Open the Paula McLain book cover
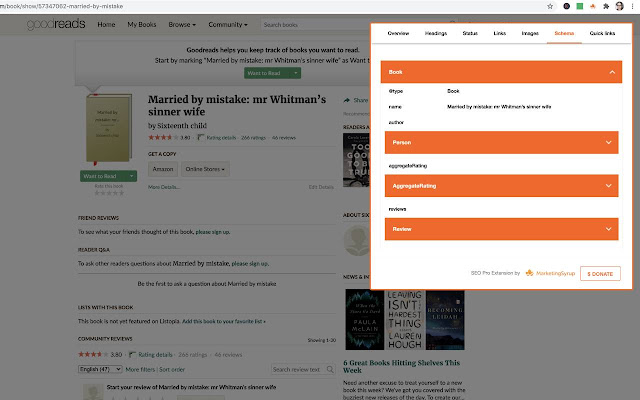Image resolution: width=640 pixels, height=400 pixels. click(x=364, y=320)
